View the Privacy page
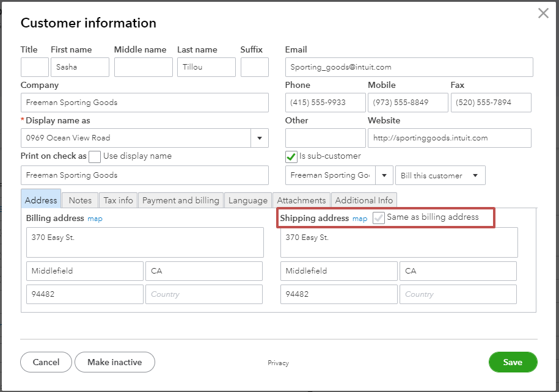 pos(278,362)
